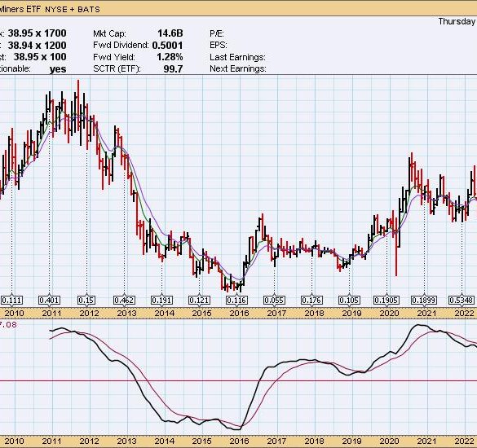Click the 2019 label on lower indicator axis

click(351, 441)
